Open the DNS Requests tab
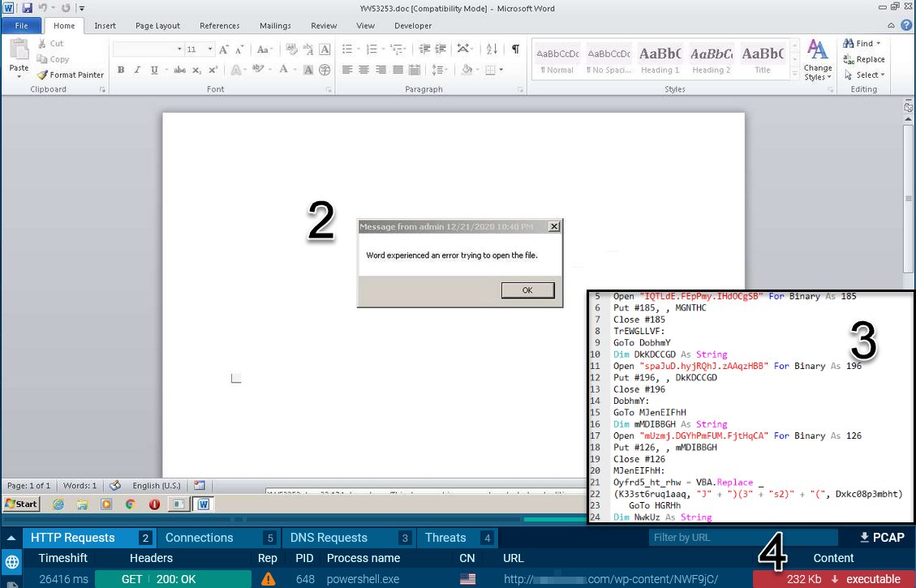The height and width of the screenshot is (588, 916). [x=349, y=538]
